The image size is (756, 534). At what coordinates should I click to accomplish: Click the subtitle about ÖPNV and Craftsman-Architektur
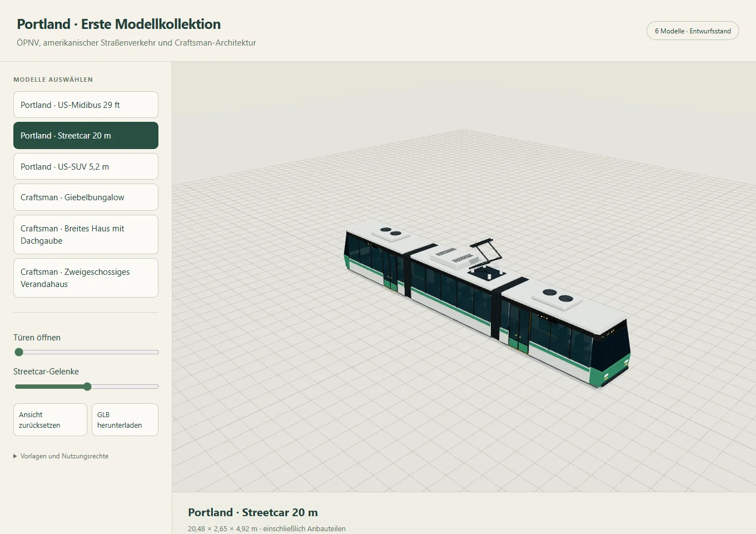136,43
